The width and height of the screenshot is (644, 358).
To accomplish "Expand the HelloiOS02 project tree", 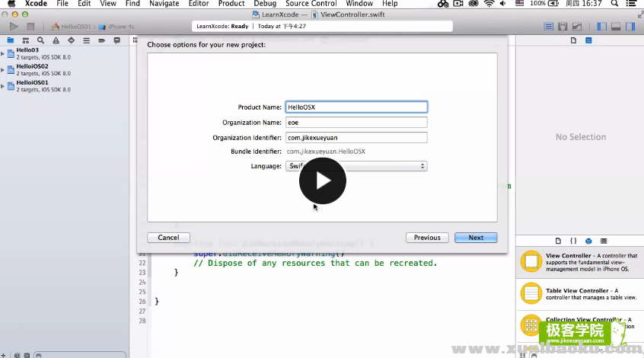I will [x=3, y=69].
